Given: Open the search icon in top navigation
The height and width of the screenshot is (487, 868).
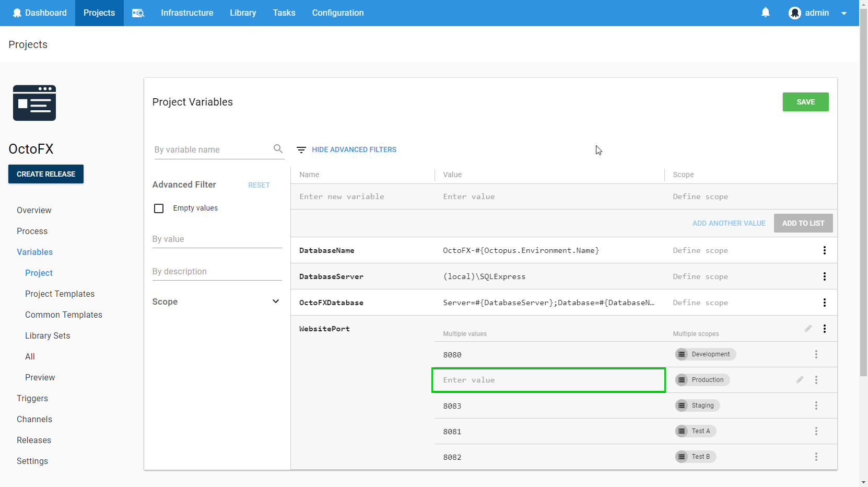Looking at the screenshot, I should [x=138, y=13].
